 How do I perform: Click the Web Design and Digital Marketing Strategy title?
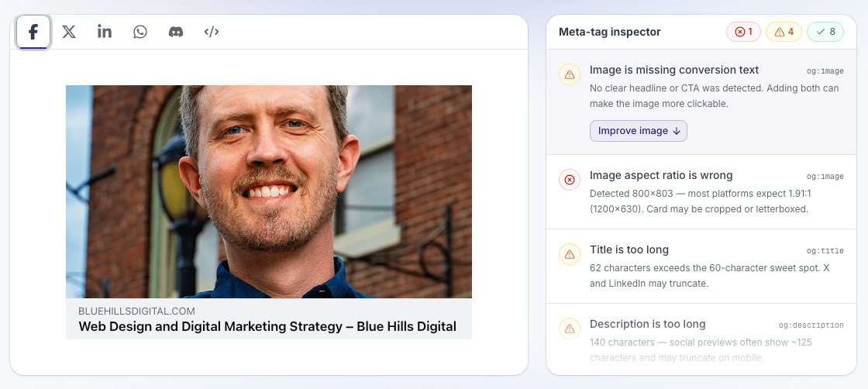[x=267, y=326]
